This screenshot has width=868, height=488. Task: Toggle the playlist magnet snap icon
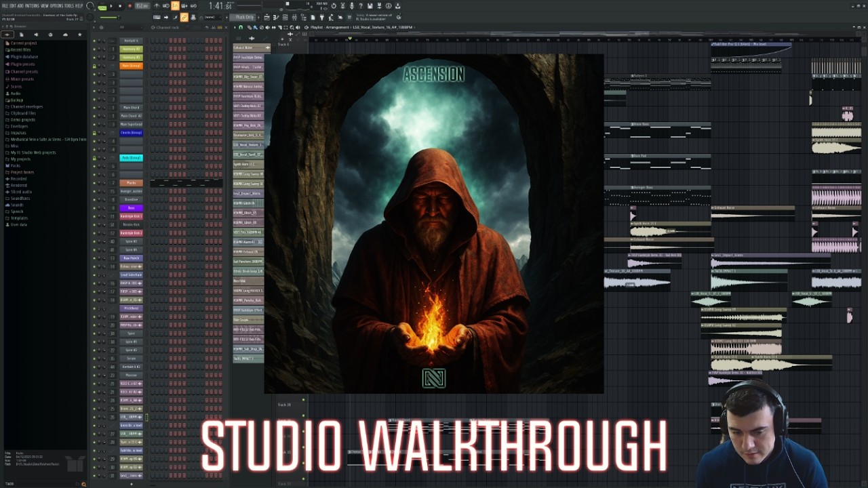(241, 27)
